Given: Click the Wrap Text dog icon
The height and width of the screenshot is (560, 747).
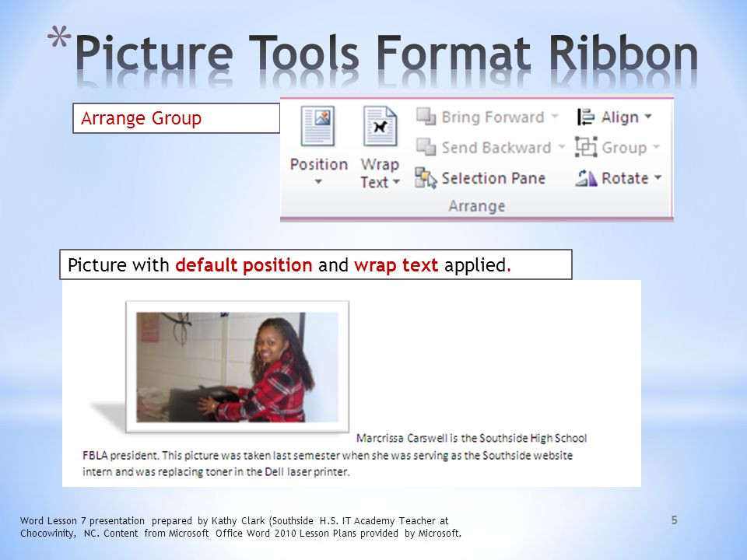Looking at the screenshot, I should (x=380, y=126).
